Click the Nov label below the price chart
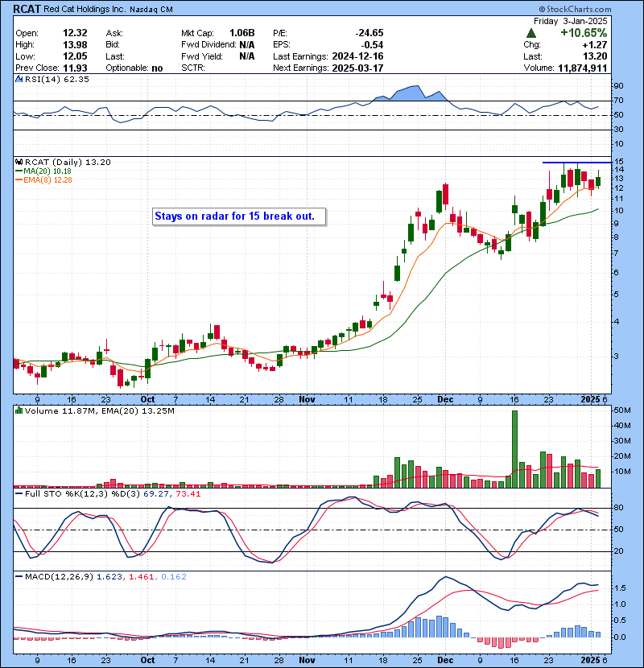This screenshot has height=668, width=644. (307, 399)
